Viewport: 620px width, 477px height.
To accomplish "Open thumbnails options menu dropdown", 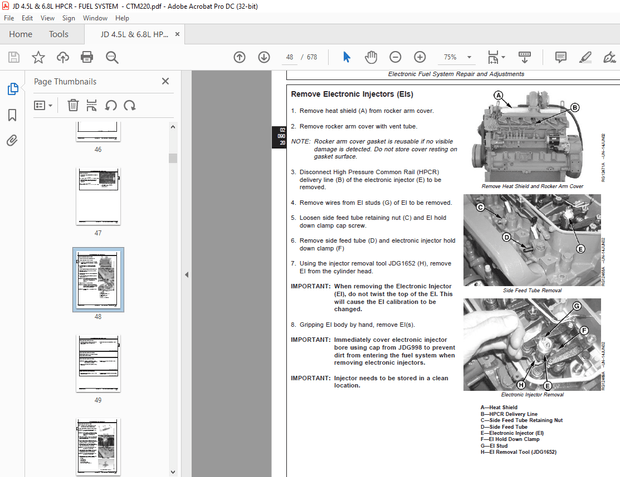I will point(43,105).
